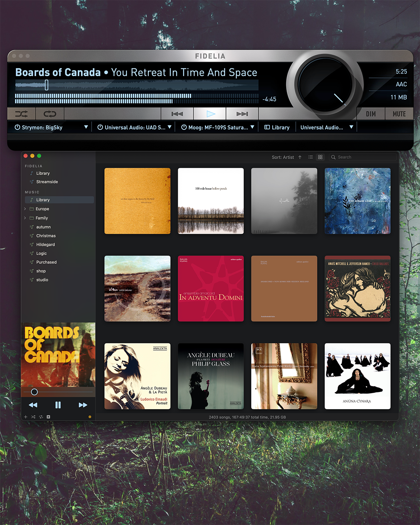Open the Ludovico Einaudi Portrait album
Viewport: 420px width, 525px height.
coord(137,376)
